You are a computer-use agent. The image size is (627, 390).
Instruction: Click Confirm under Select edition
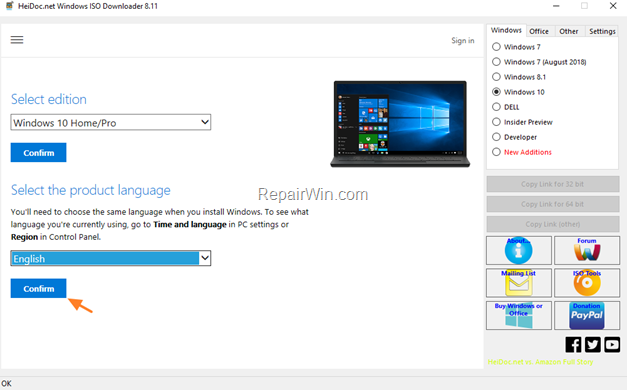point(38,153)
